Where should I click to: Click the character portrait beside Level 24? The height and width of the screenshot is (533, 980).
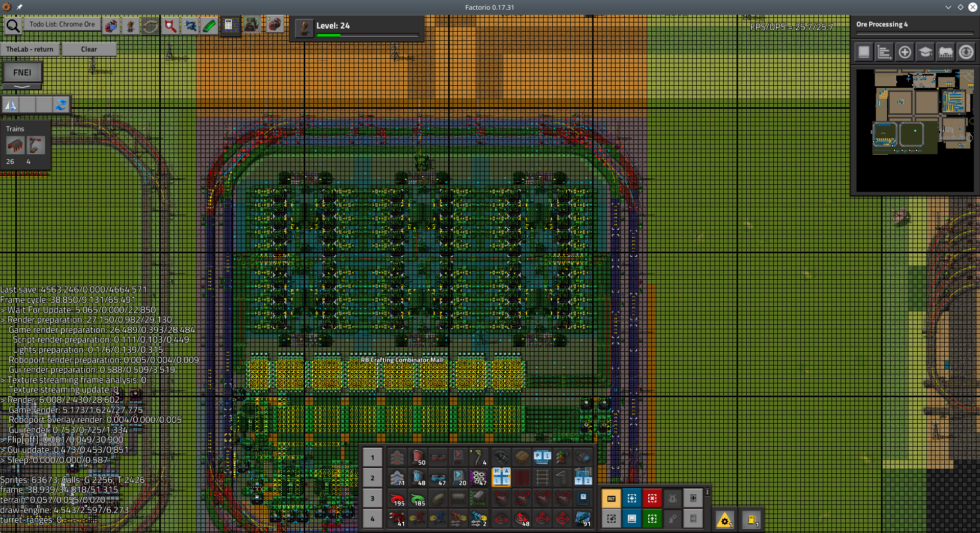click(x=304, y=28)
